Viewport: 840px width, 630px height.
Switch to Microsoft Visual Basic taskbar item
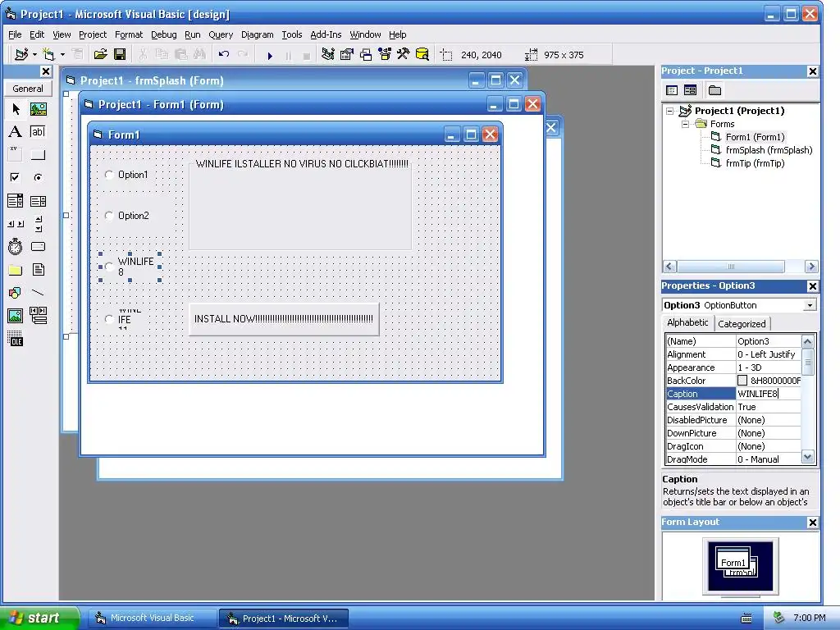click(x=152, y=619)
